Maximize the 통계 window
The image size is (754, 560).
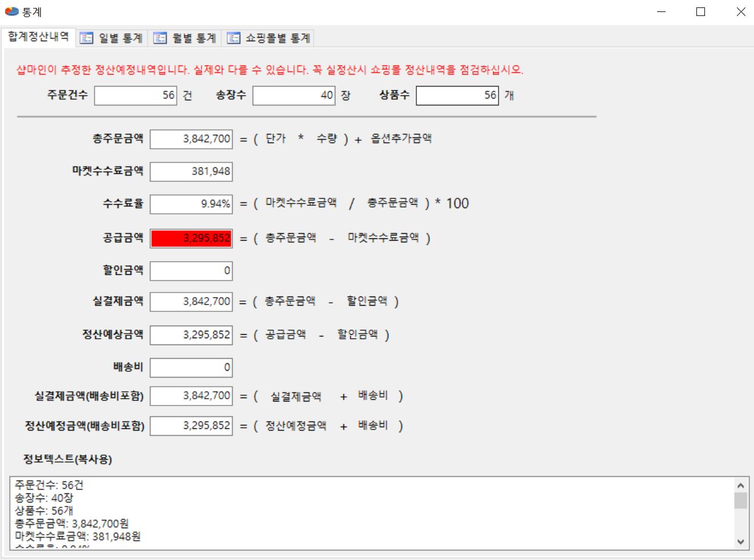click(x=701, y=11)
